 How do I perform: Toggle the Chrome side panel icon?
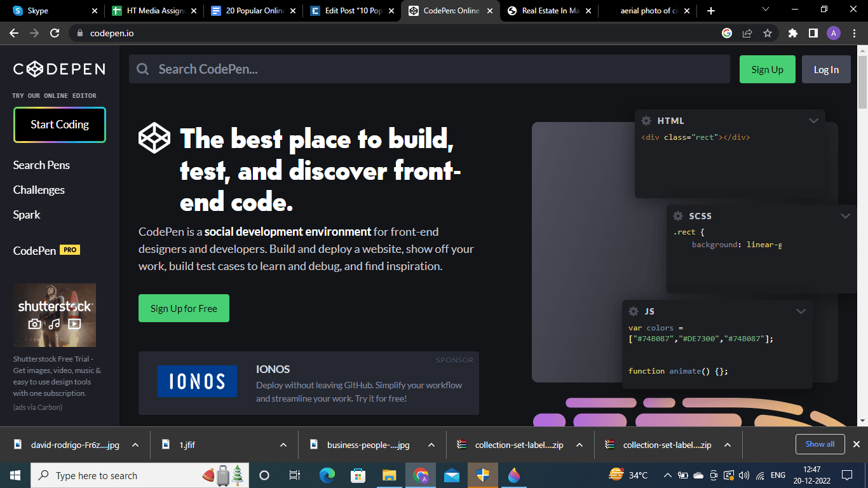pos(813,33)
